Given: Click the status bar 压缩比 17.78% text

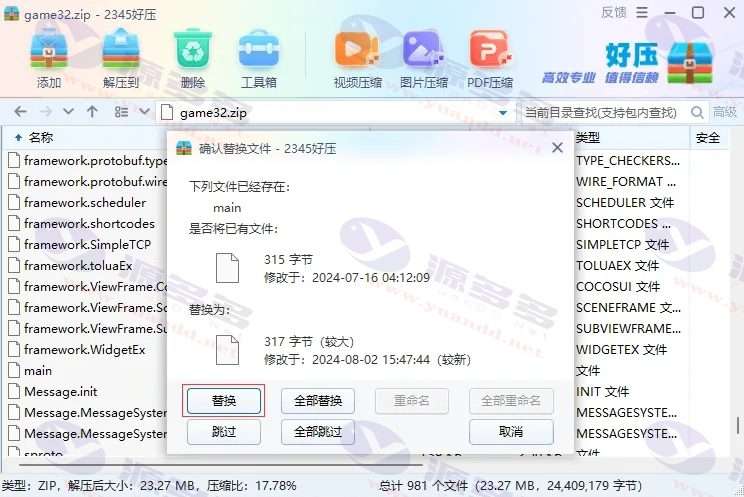Looking at the screenshot, I should click(x=251, y=486).
